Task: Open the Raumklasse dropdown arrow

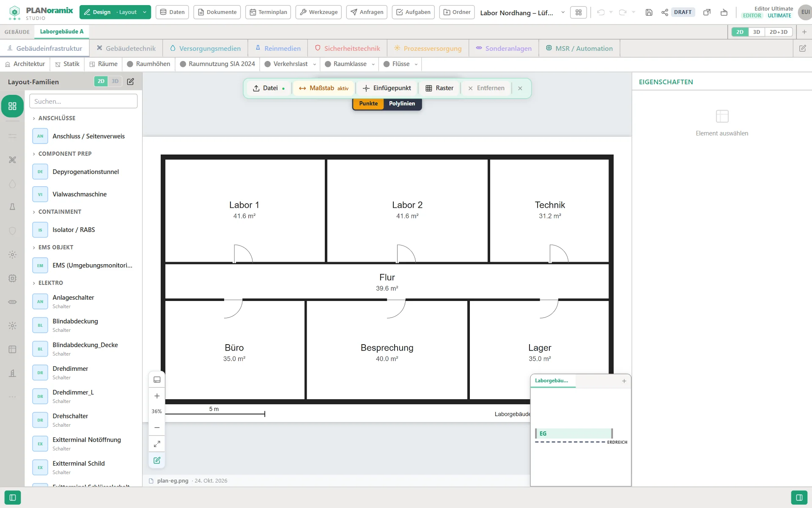Action: (373, 64)
